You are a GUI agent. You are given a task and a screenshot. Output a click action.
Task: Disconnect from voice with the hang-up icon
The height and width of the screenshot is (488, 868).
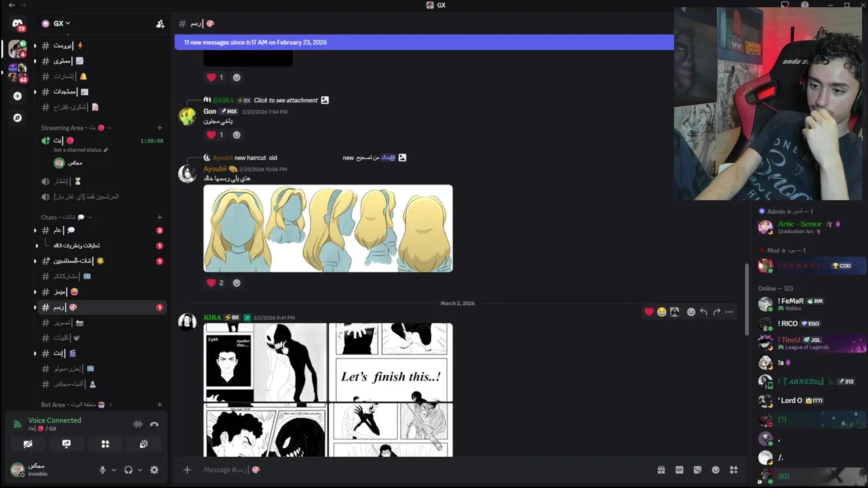point(154,424)
